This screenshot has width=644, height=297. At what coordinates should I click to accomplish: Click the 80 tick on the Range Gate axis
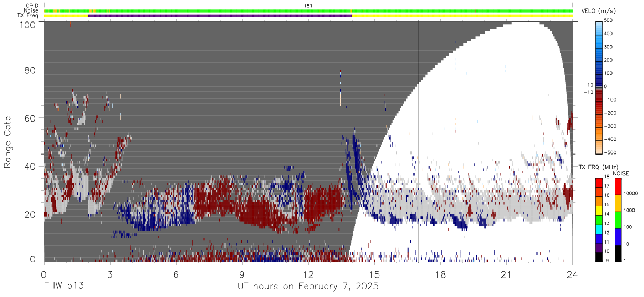(x=29, y=70)
